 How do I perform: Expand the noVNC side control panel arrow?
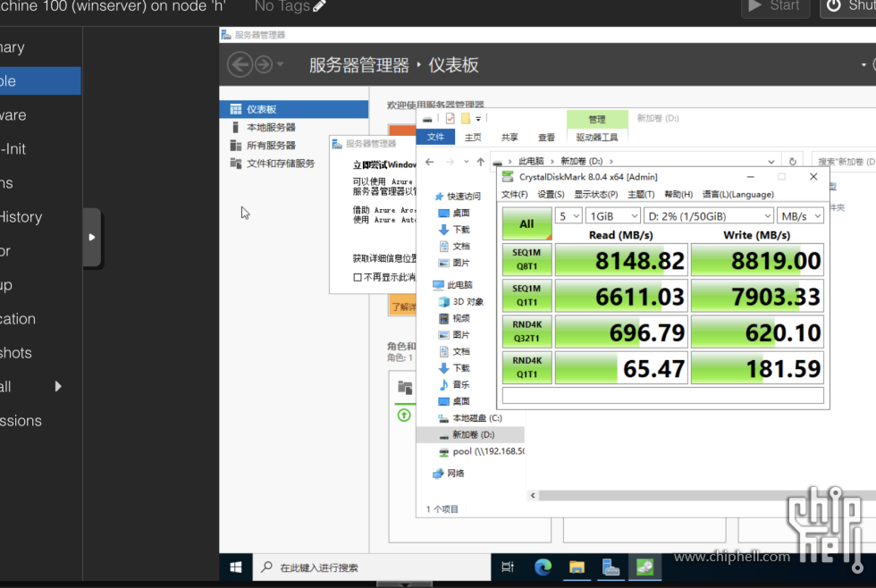point(92,238)
